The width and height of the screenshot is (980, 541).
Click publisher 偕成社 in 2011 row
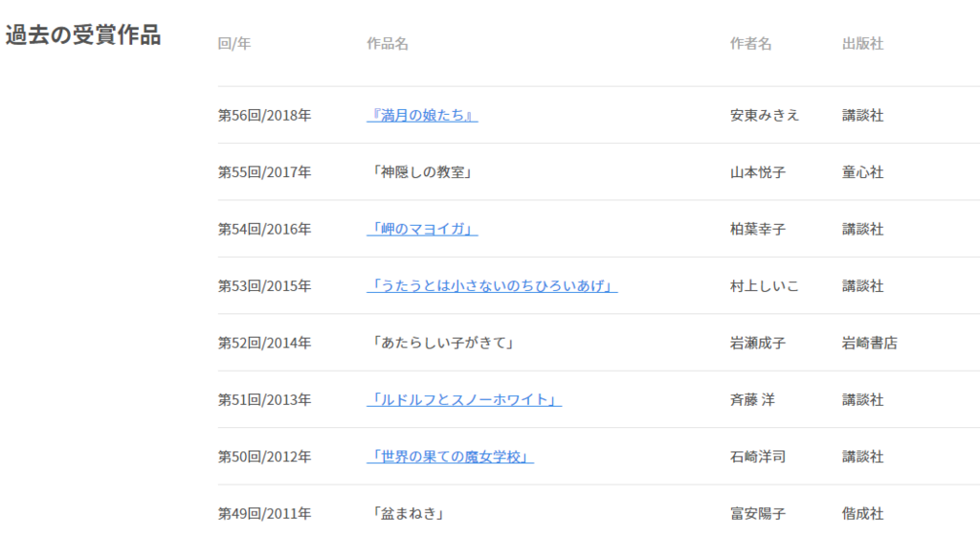coord(862,513)
